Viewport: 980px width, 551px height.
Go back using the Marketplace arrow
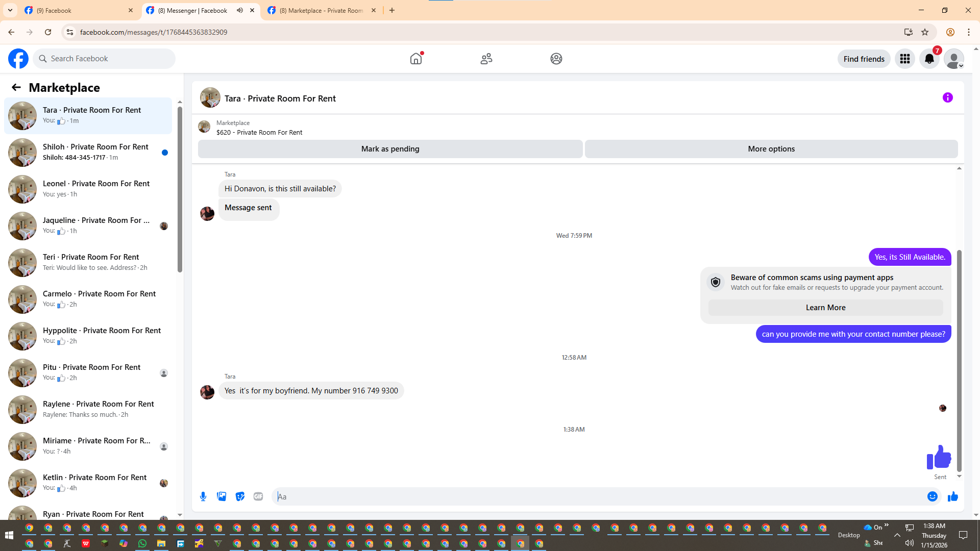16,87
